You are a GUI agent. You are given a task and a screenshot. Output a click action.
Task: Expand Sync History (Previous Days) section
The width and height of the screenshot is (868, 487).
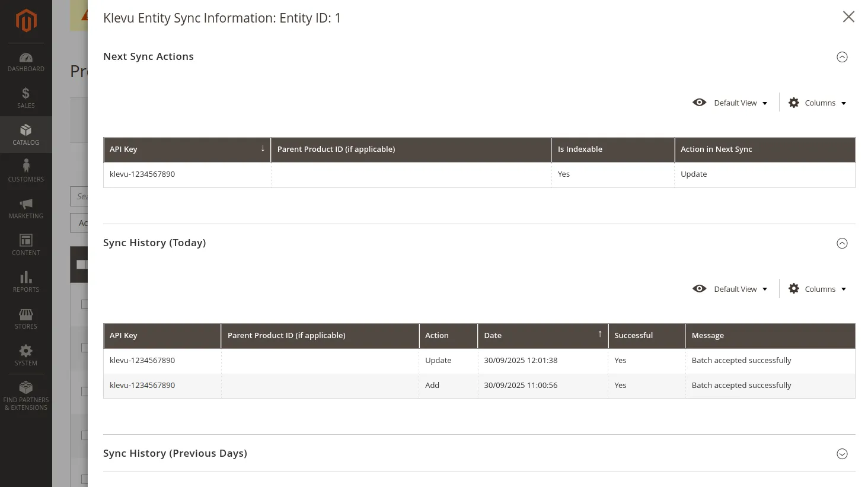(842, 454)
